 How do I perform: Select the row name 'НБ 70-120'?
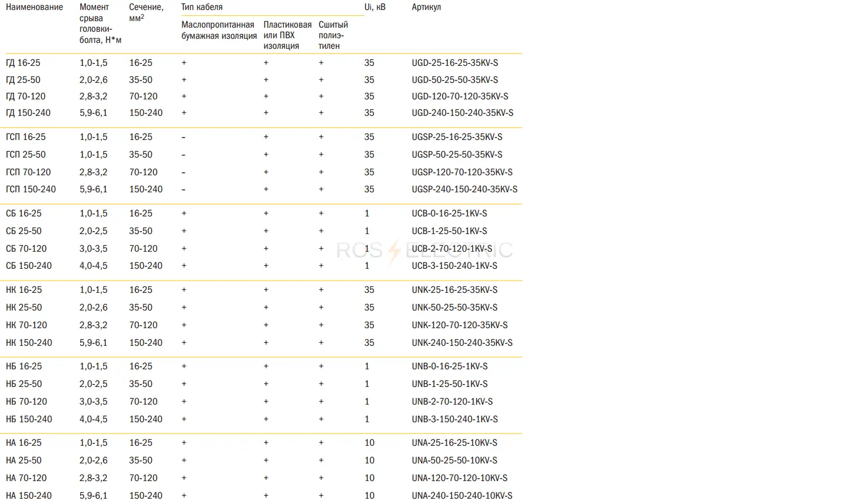[x=26, y=402]
